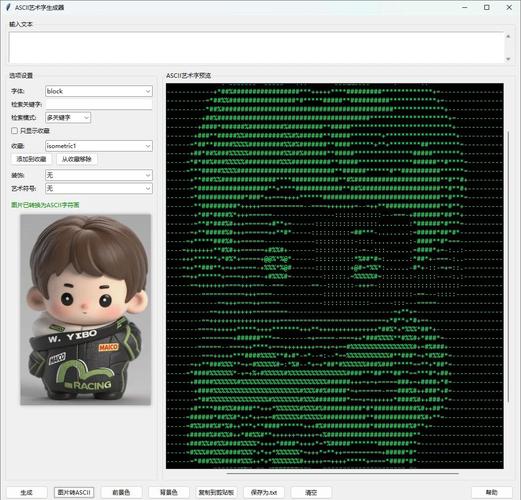Screen dimensions: 521x500
Task: Open the 收藏 dropdown showing isometric1
Action: coord(99,146)
